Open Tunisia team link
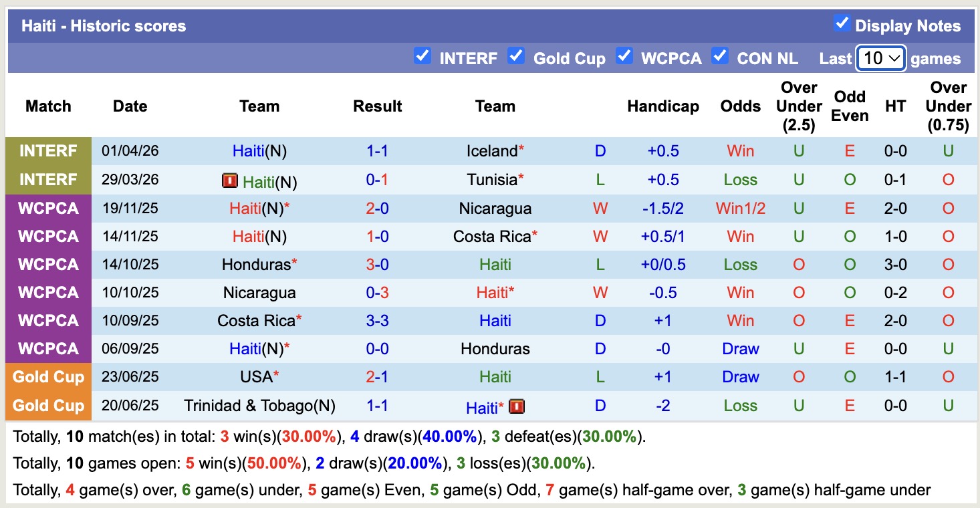980x508 pixels. 493,180
